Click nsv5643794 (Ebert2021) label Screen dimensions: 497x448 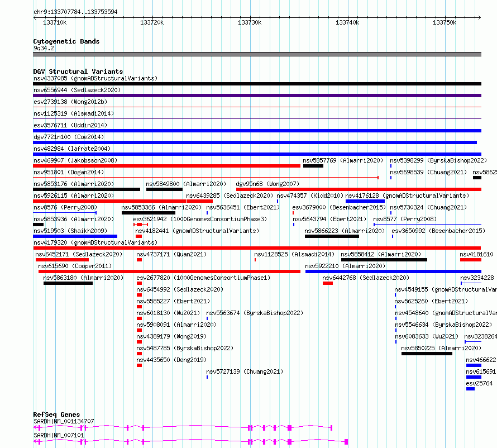pos(329,219)
